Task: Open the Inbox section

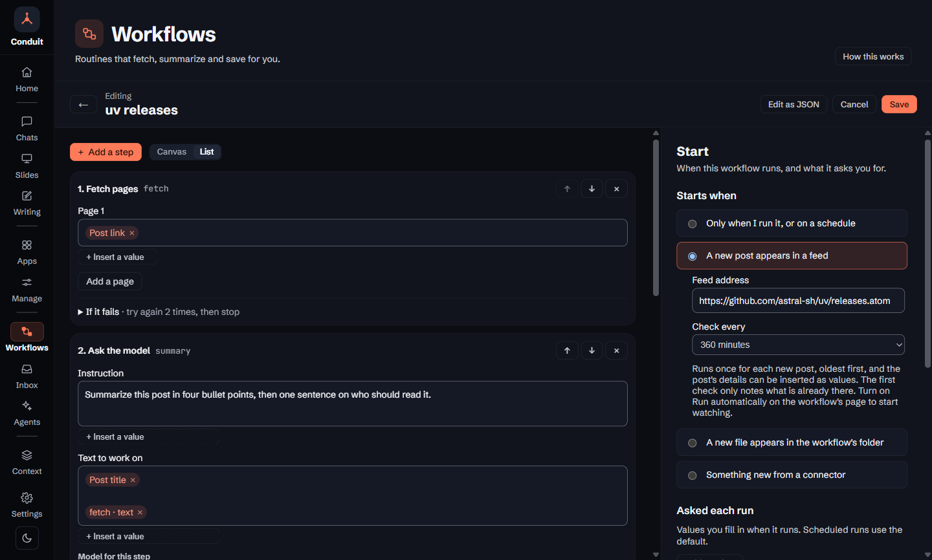Action: pyautogui.click(x=27, y=376)
